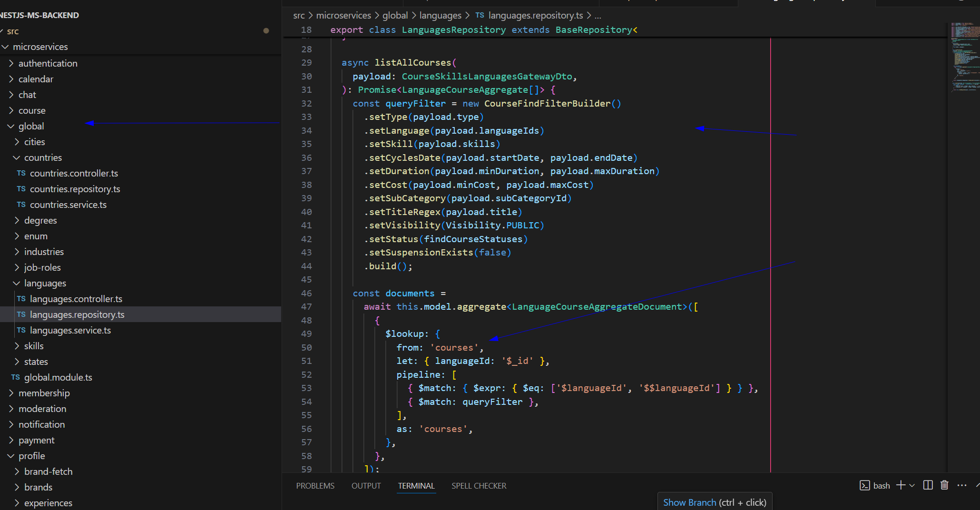Select TS icon of languages.repository.ts

[21, 314]
